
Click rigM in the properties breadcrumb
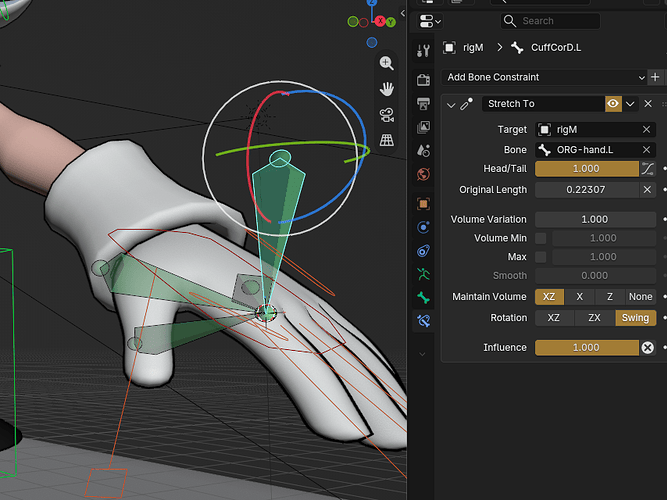(473, 48)
